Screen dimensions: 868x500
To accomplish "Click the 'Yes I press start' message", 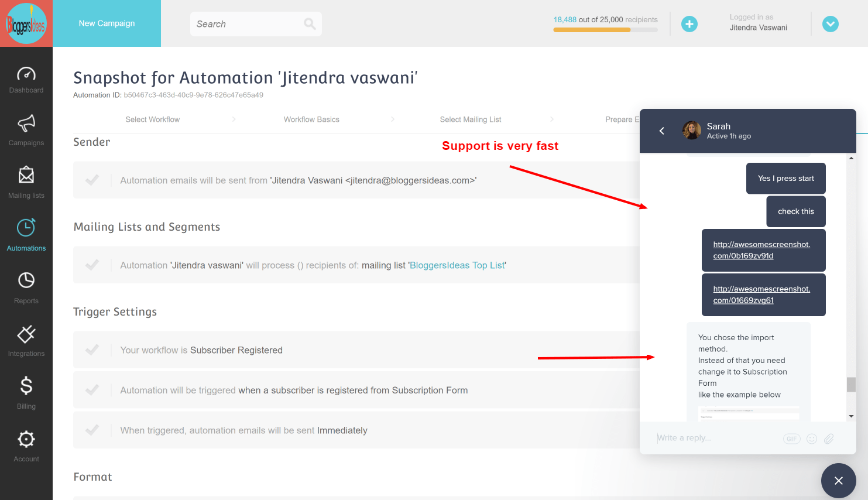I will (x=786, y=179).
